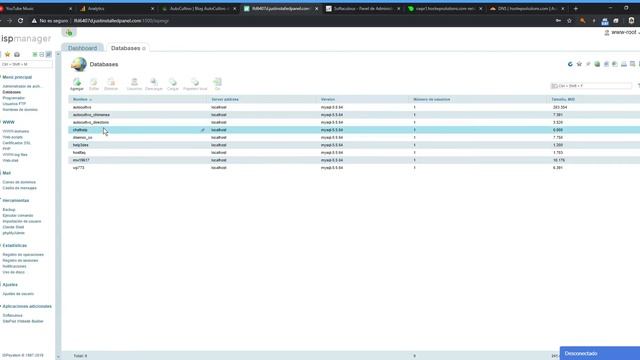Collapse the Aplicaciones adicionales section
Image resolution: width=640 pixels, height=360 pixels.
point(27,306)
